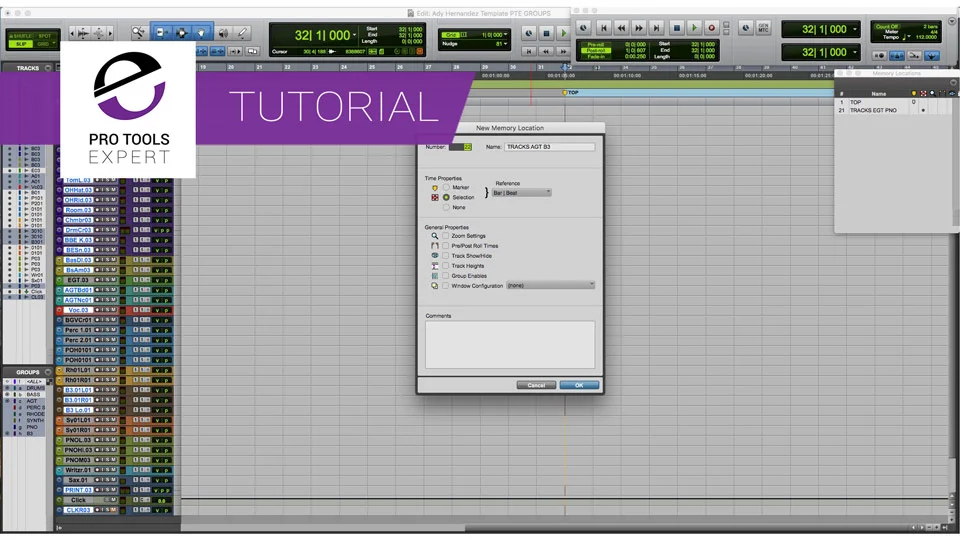Open the Window Configuration (none) dropdown

(x=550, y=285)
